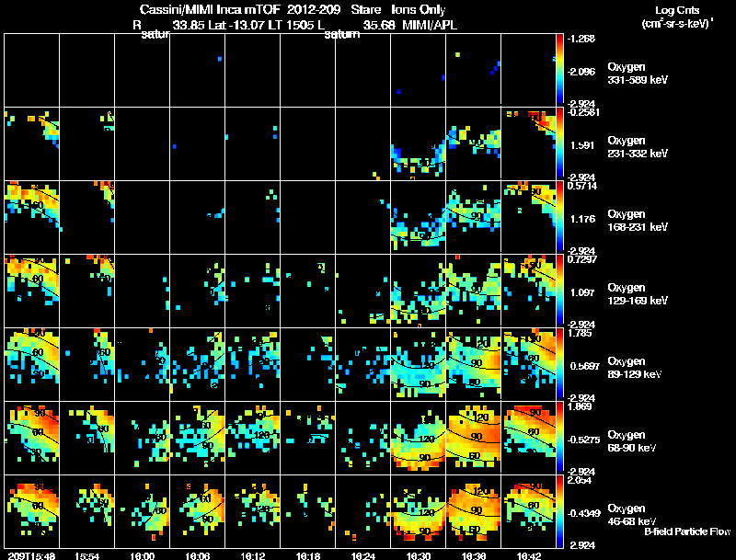Image resolution: width=736 pixels, height=560 pixels.
Task: Select the 16:06 time axis label
Action: point(197,556)
